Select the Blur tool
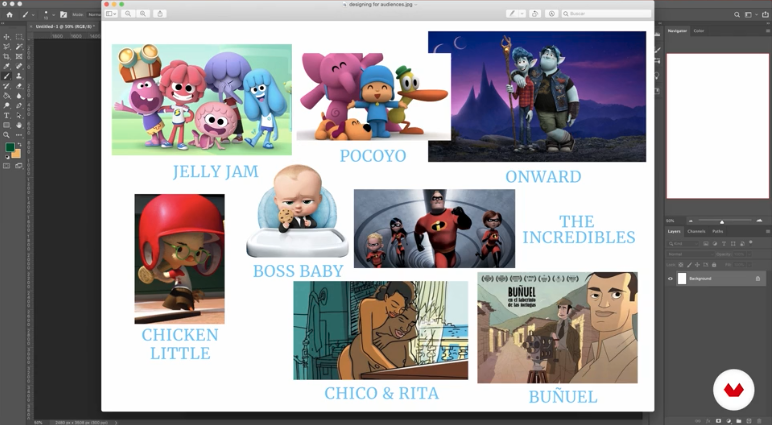 point(19,96)
